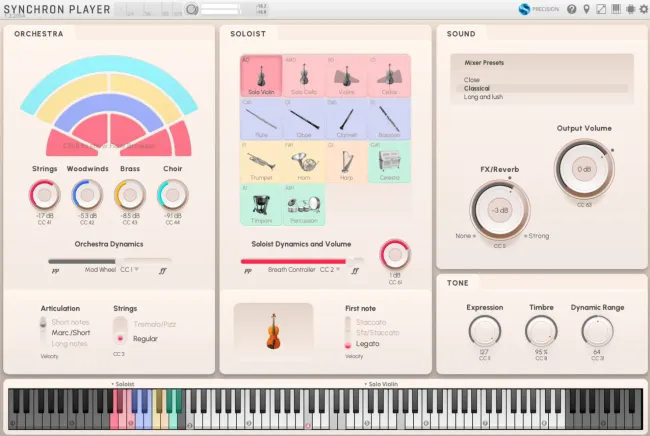Screen dimensions: 650x436
Task: Set first note to Staccato
Action: [x=371, y=322]
